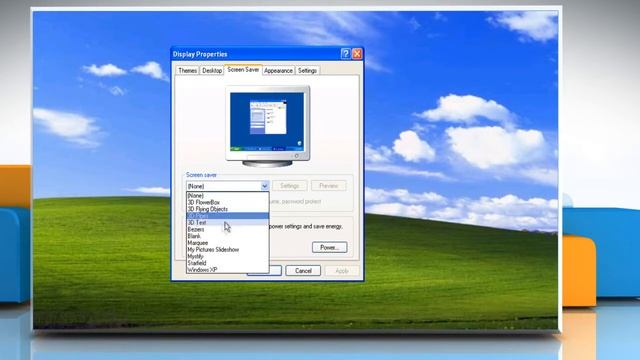
Task: Choose Marquee screen saver
Action: (227, 243)
